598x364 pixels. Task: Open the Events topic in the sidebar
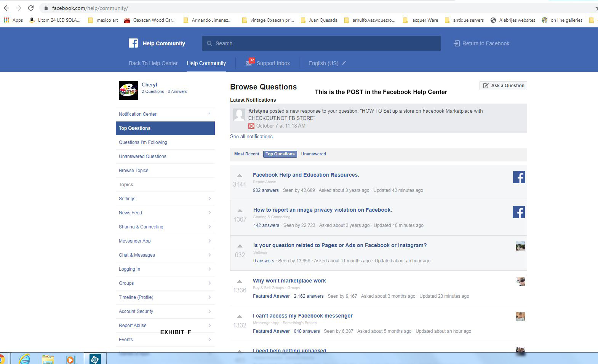[x=126, y=339]
